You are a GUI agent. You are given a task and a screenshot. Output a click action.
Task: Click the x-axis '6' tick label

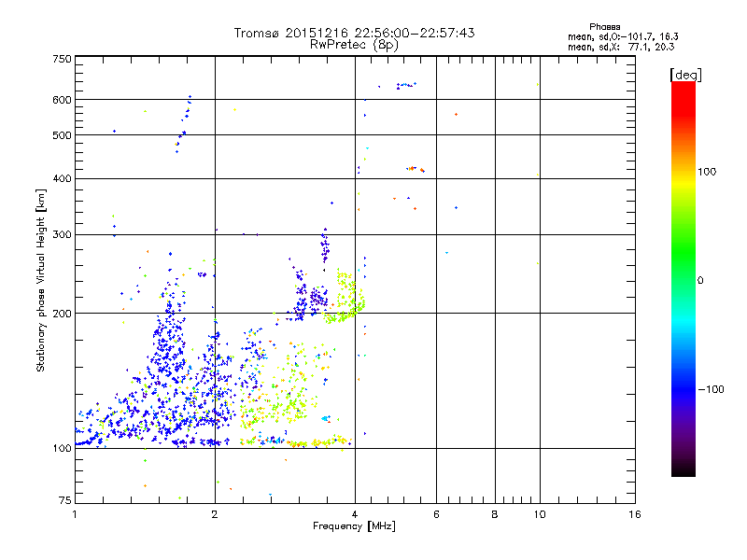436,514
